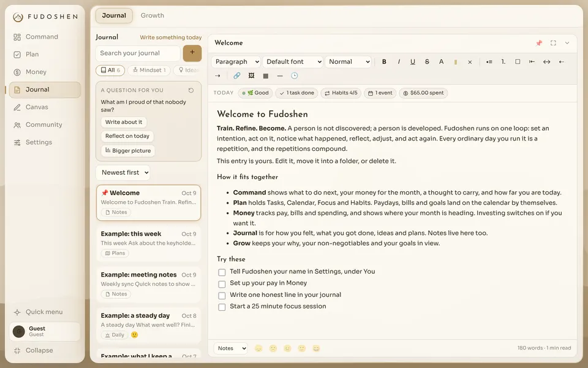Click the '1 event' chip
588x368 pixels.
point(380,93)
